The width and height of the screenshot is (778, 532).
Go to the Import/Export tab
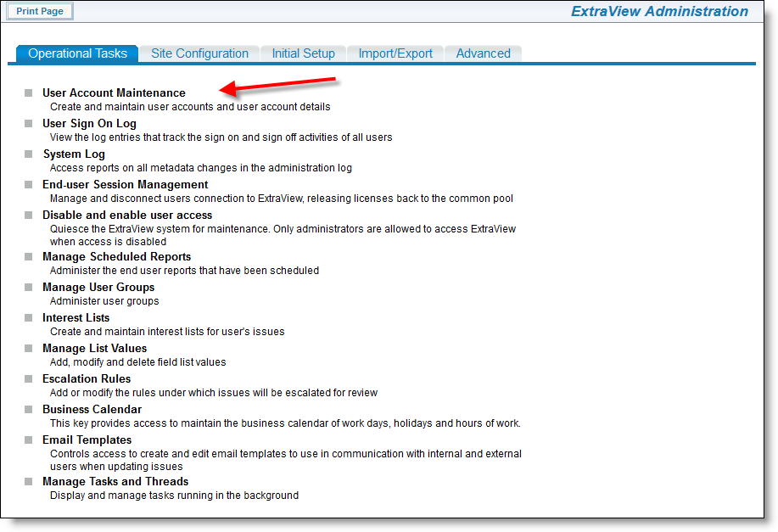coord(395,53)
